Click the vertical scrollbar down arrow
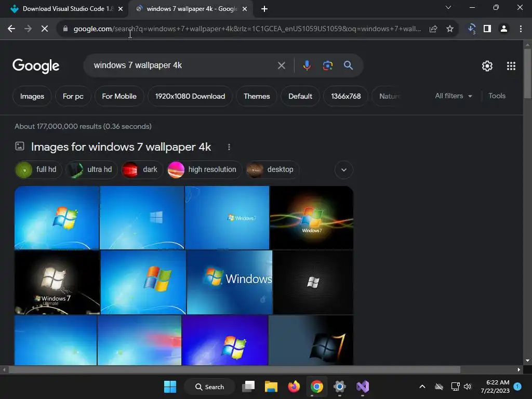Screen dimensions: 532x399 pyautogui.click(x=527, y=361)
